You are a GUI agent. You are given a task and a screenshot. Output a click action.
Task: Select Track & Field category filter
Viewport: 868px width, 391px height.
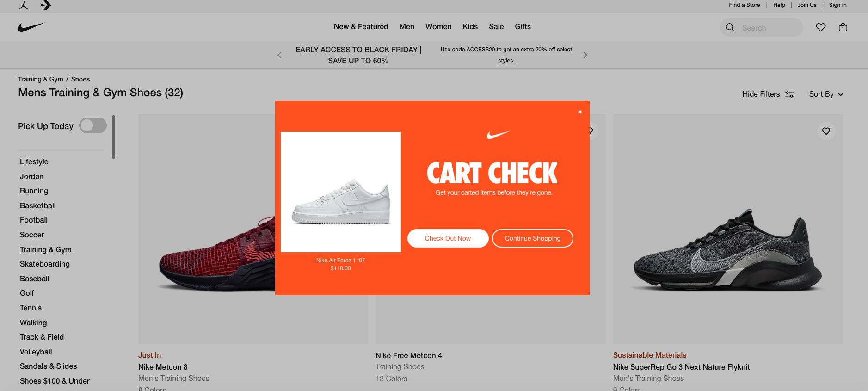[42, 337]
